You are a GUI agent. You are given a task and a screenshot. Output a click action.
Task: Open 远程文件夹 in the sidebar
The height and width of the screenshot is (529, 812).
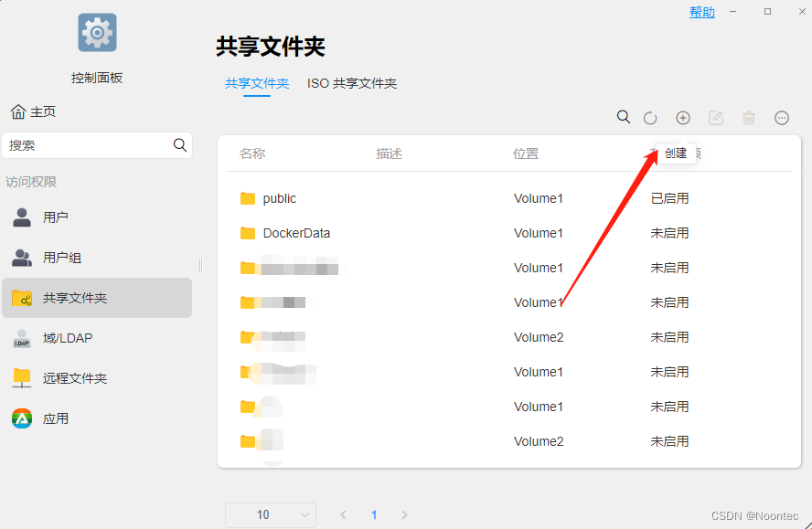(x=97, y=378)
